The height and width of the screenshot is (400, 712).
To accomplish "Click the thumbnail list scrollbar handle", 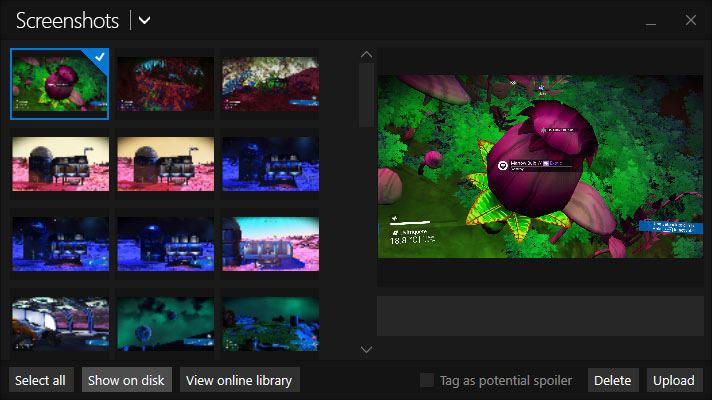I will tap(366, 95).
